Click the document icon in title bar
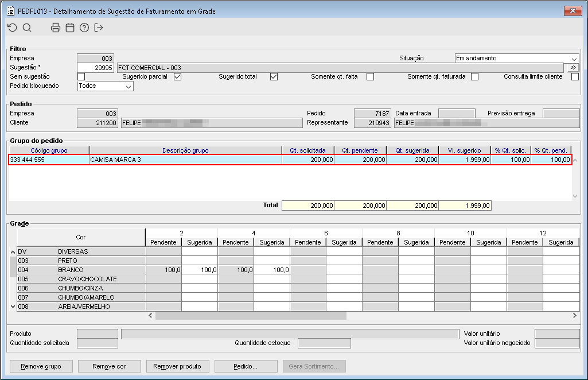Viewport: 588px width, 380px height. click(10, 11)
